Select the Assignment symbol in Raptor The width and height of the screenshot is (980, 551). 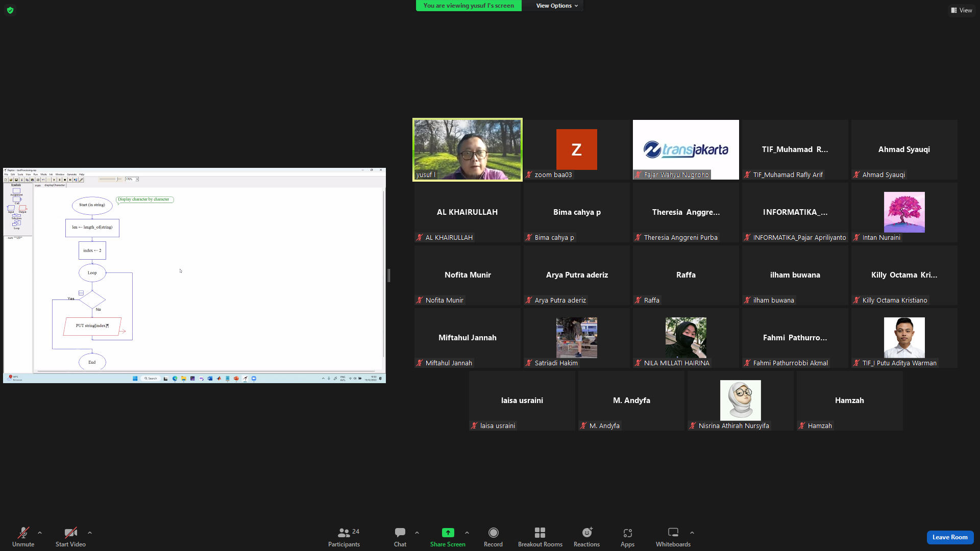(x=16, y=191)
